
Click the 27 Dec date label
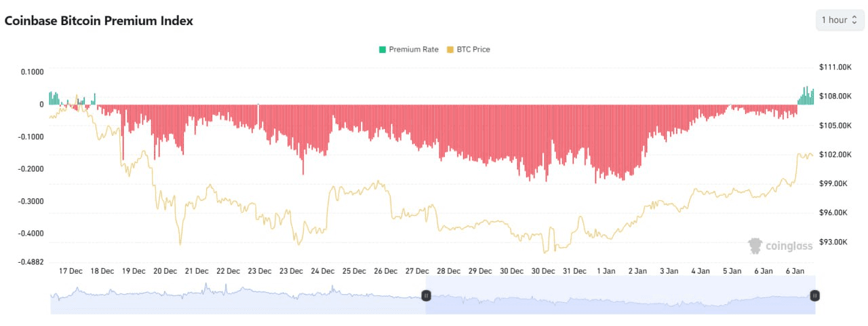pos(417,271)
